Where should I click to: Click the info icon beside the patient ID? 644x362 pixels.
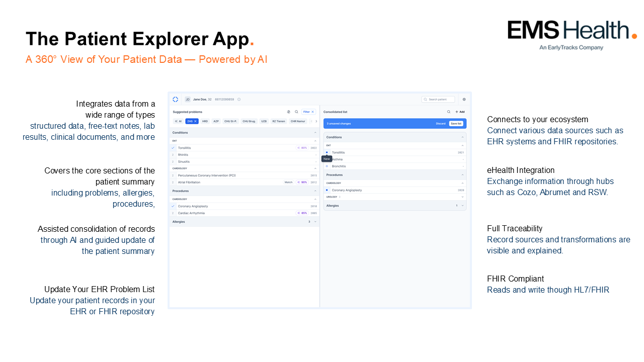[x=239, y=100]
